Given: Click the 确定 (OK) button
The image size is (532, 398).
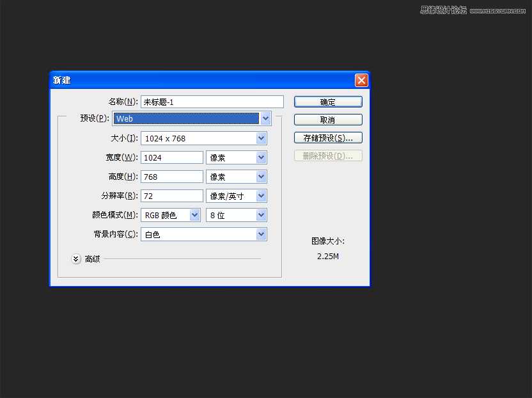Looking at the screenshot, I should point(327,101).
